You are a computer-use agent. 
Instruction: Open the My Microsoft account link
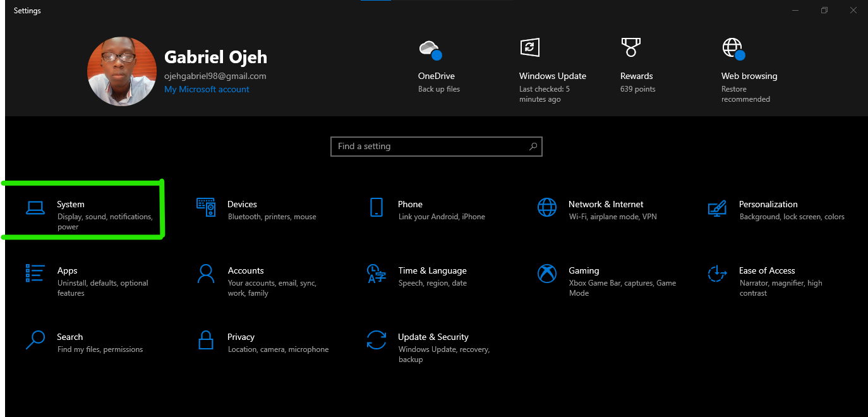pos(207,90)
